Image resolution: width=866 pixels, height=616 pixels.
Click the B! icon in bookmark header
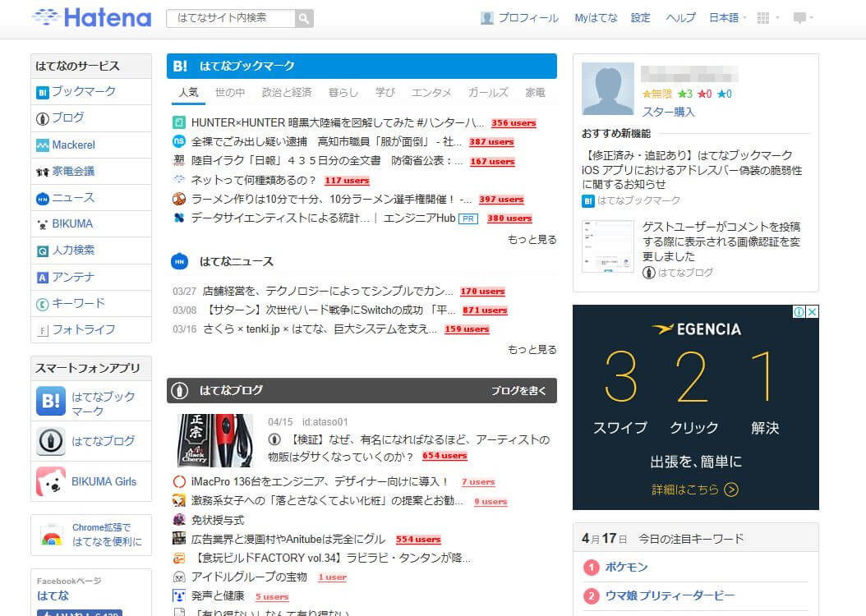180,67
